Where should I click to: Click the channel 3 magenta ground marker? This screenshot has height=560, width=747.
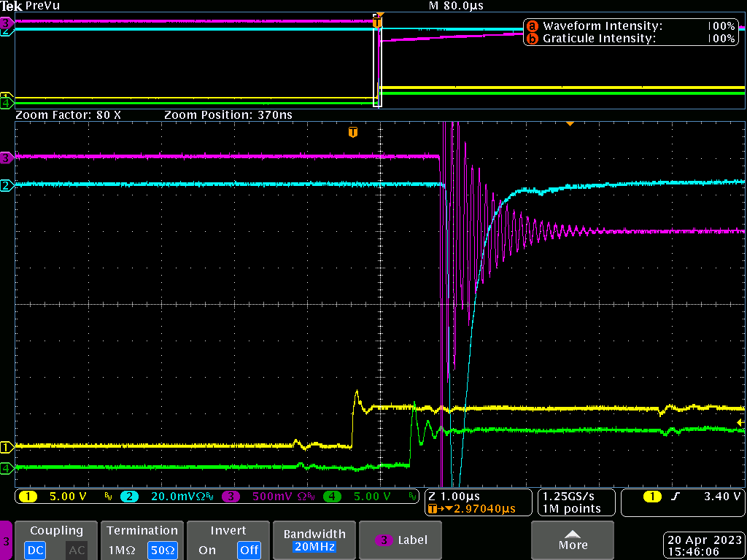(x=7, y=157)
